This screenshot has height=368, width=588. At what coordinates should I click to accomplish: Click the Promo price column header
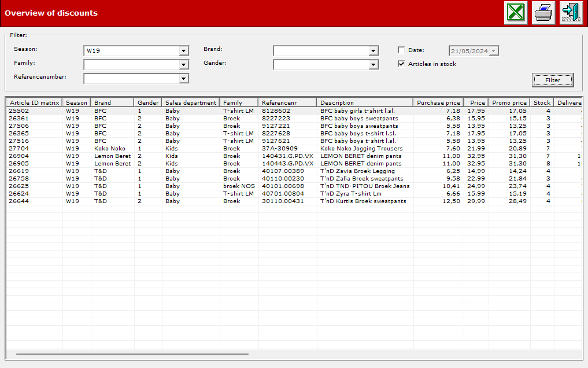[x=509, y=102]
